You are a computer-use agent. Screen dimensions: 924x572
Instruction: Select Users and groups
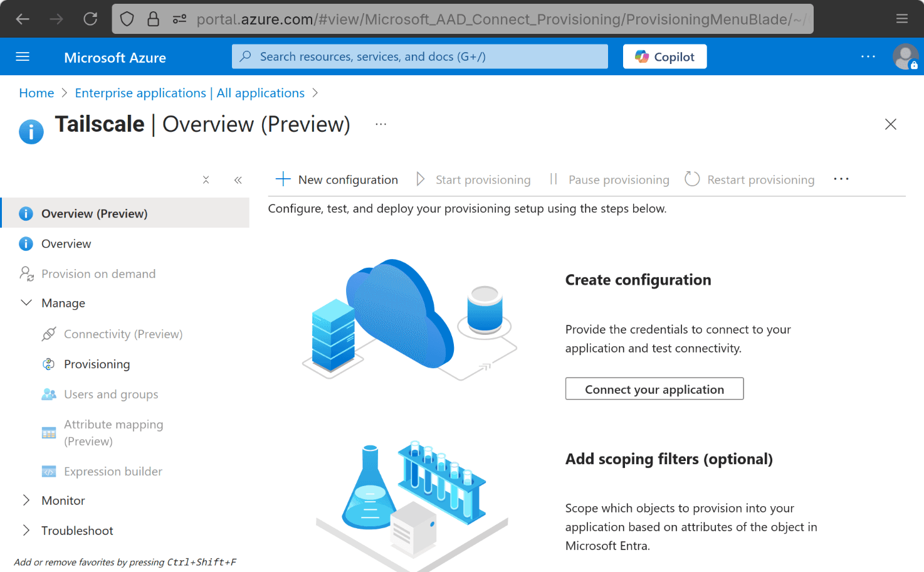pos(111,394)
